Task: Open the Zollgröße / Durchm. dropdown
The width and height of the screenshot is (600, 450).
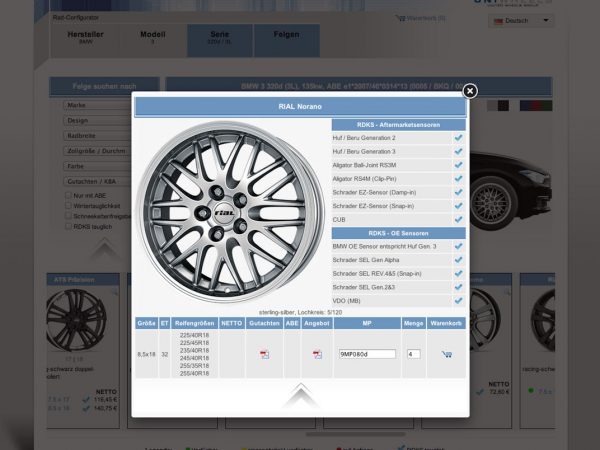Action: (98, 151)
